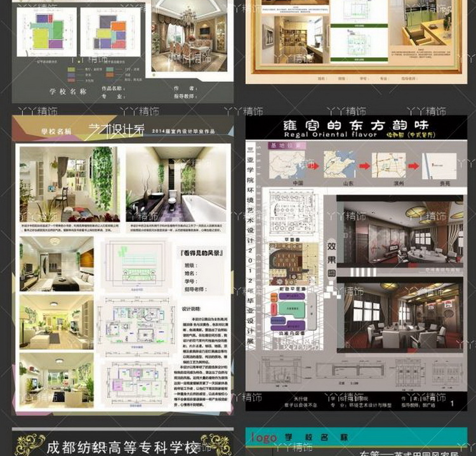476x456 pixels.
Task: Click the red 'logo' text on the teal banner
Action: (x=265, y=438)
